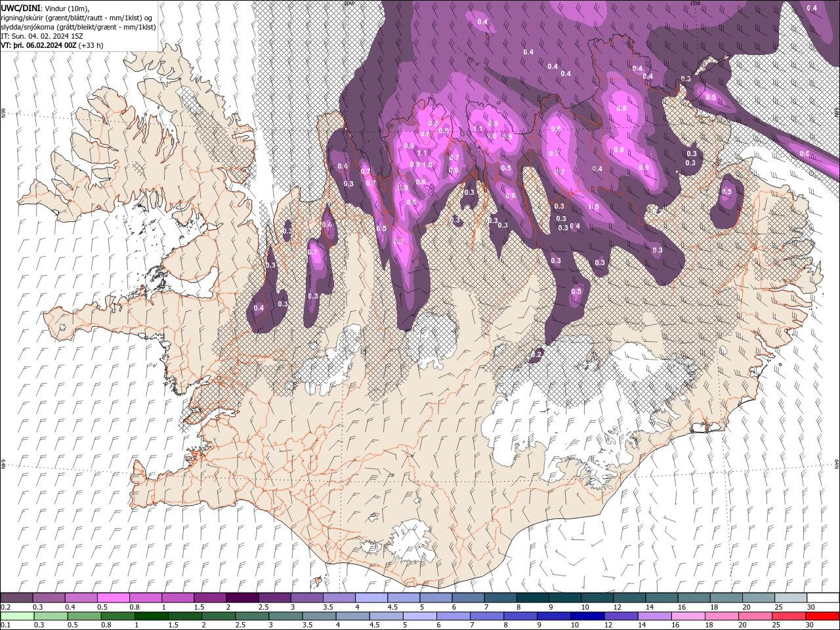Click the dark mauve 0.2 swatch in upper legend

click(16, 598)
